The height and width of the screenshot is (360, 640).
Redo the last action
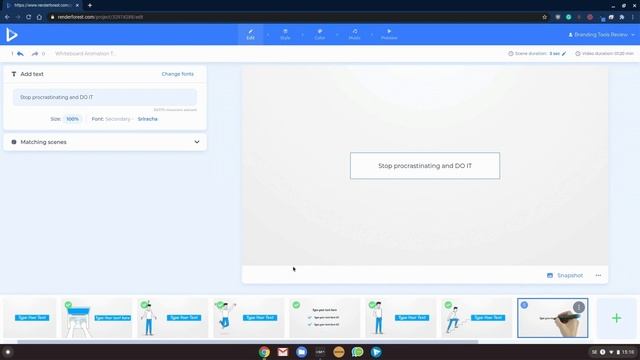pyautogui.click(x=35, y=53)
